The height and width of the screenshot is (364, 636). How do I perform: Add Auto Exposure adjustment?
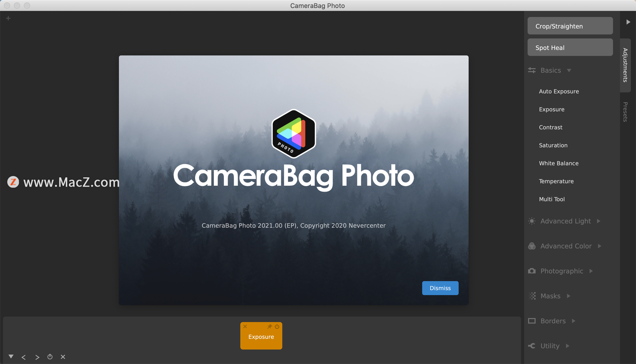pyautogui.click(x=558, y=91)
